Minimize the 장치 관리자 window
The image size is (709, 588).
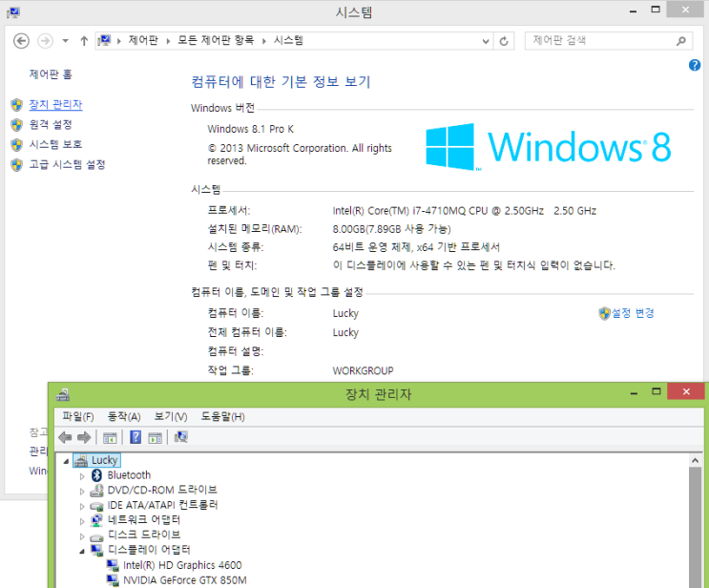[634, 393]
